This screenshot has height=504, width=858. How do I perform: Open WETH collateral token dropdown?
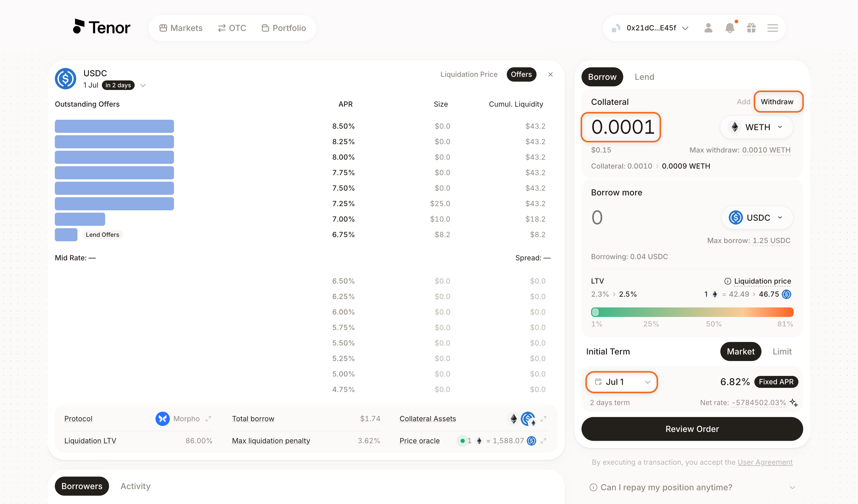click(756, 127)
